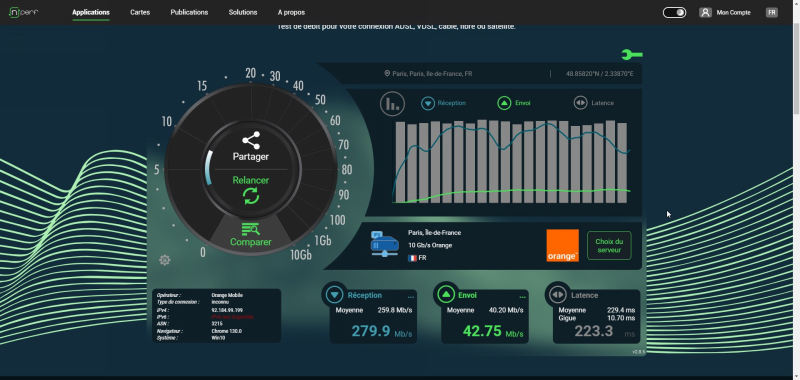This screenshot has width=800, height=380.
Task: Click the bar chart icon above the graph
Action: pos(392,104)
